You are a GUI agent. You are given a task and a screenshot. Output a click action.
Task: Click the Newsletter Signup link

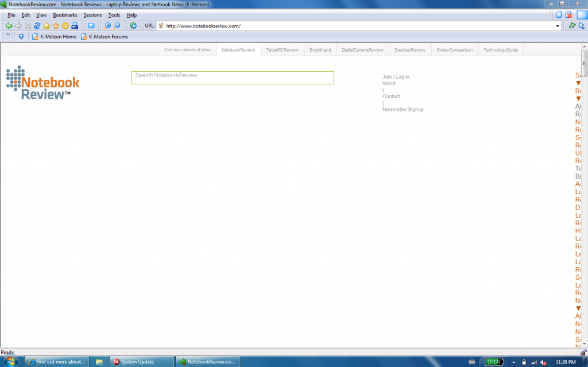[x=403, y=110]
